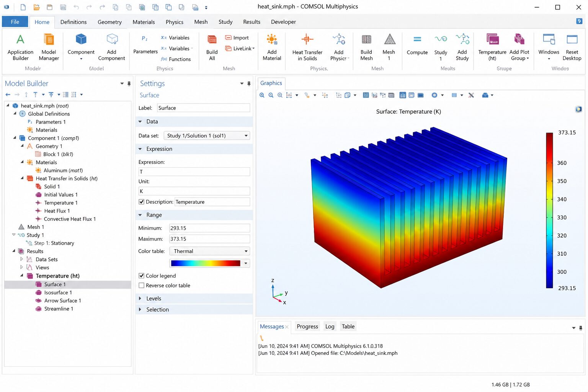Expand the Data Sets tree node
Screen dimensions: 588x392
21,259
